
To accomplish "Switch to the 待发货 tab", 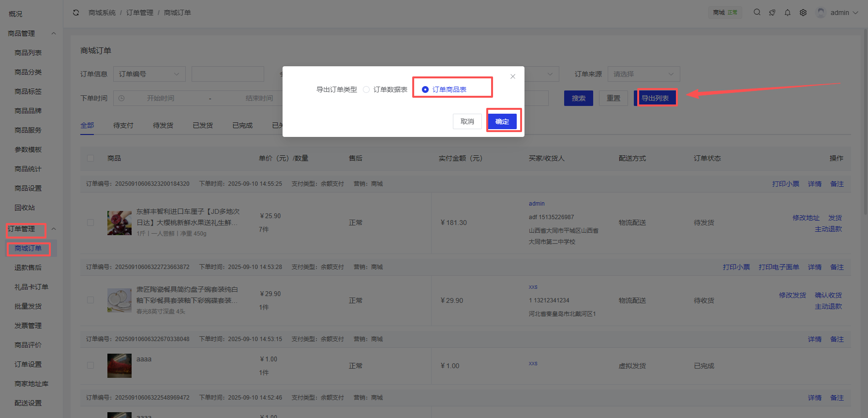I will click(x=163, y=125).
